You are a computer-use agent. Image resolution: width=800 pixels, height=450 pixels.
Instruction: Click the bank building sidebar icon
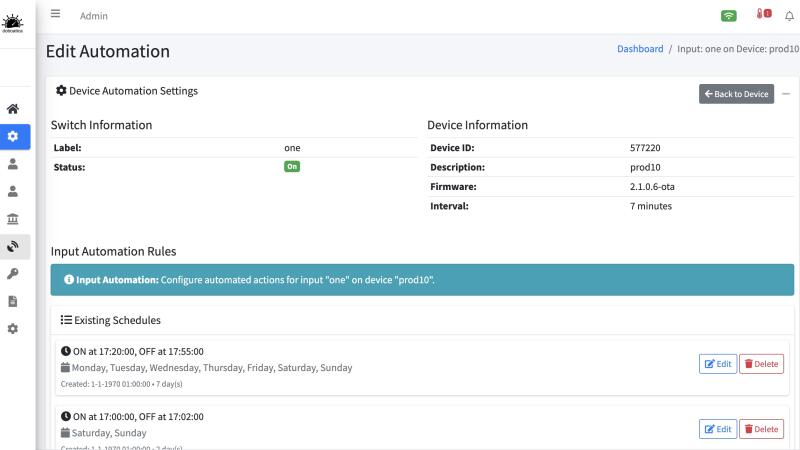(13, 218)
